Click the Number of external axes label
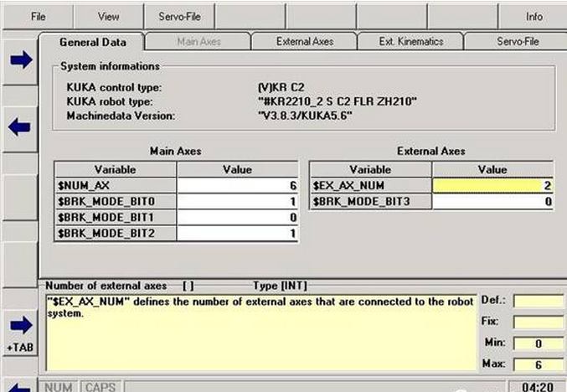The width and height of the screenshot is (567, 392). (106, 286)
